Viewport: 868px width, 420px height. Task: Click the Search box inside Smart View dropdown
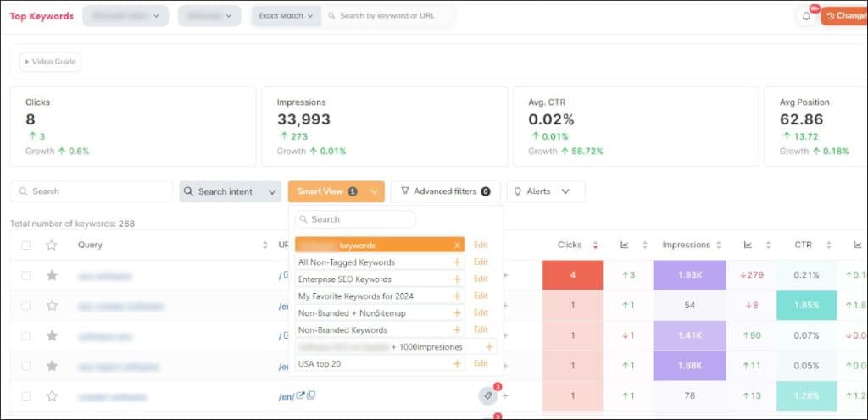click(355, 219)
